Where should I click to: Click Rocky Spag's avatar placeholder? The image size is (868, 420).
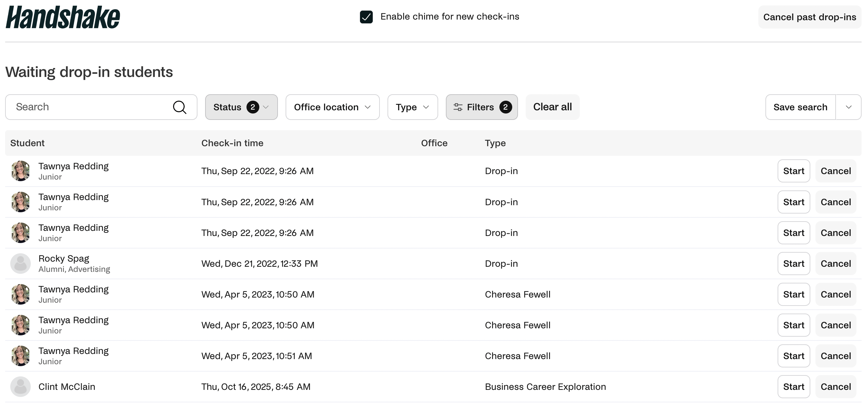pyautogui.click(x=21, y=264)
